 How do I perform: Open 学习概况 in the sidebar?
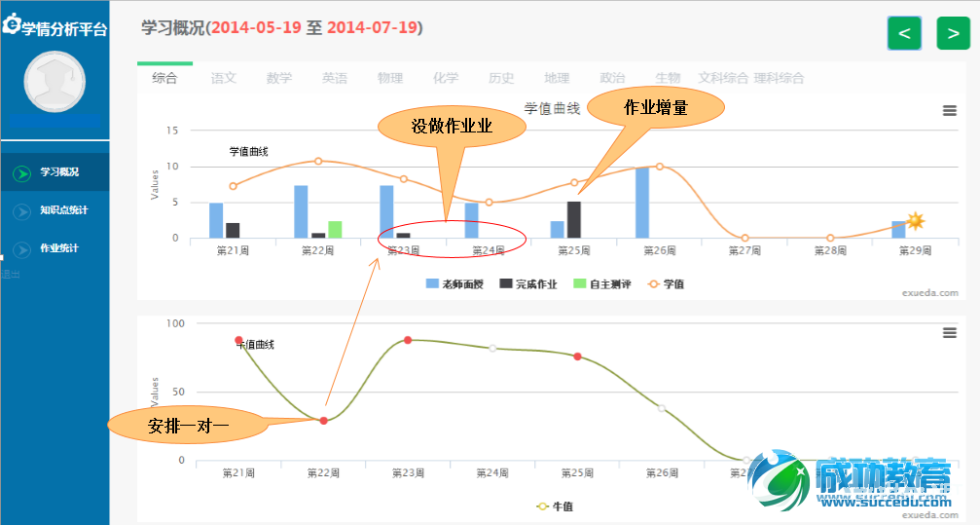pyautogui.click(x=55, y=172)
